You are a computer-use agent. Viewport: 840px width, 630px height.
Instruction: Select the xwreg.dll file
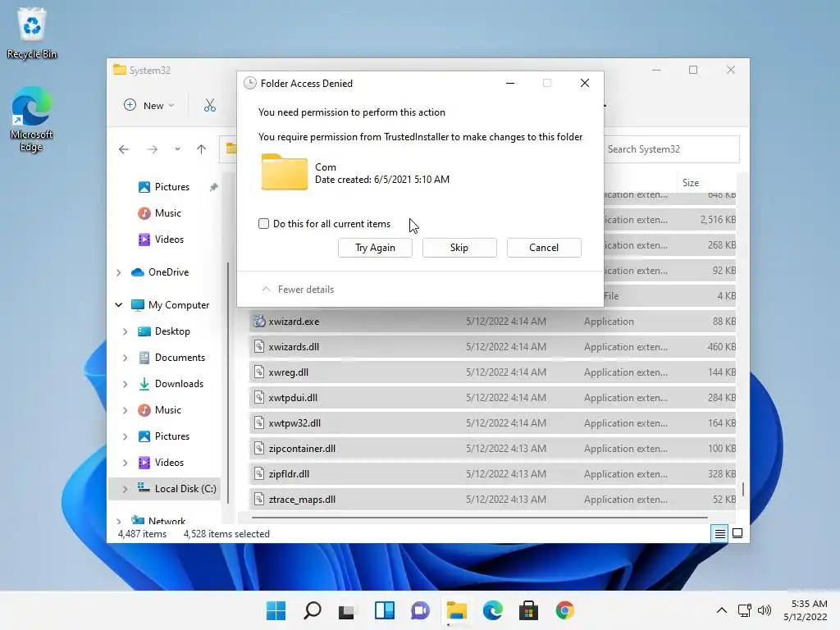(492, 372)
